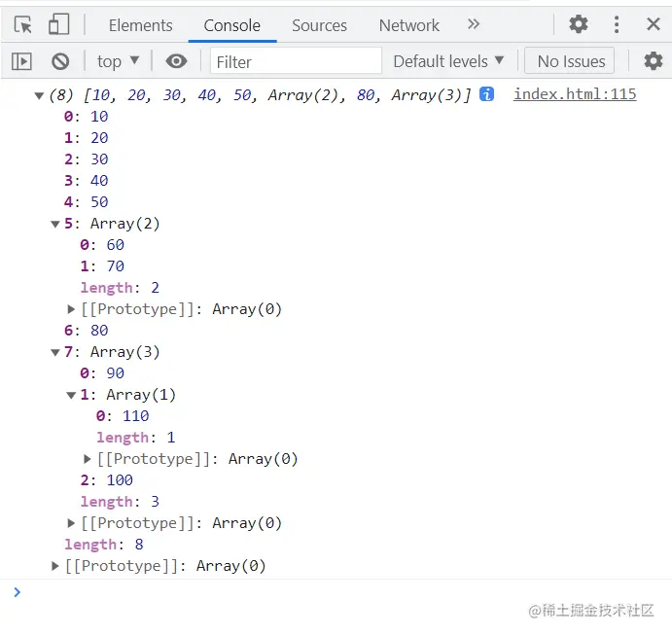Expand [[Prototype]] under 1: Array(1)
Image resolution: width=672 pixels, height=636 pixels.
88,459
